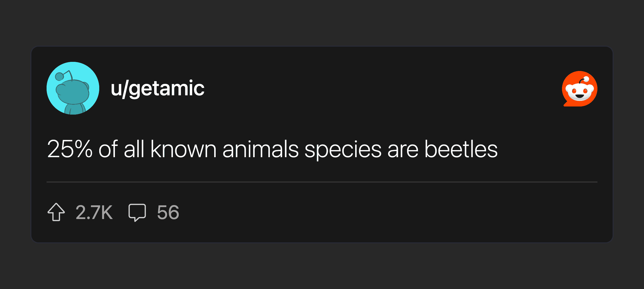This screenshot has height=289, width=644.
Task: Click the word "beetles" in the post
Action: point(461,149)
